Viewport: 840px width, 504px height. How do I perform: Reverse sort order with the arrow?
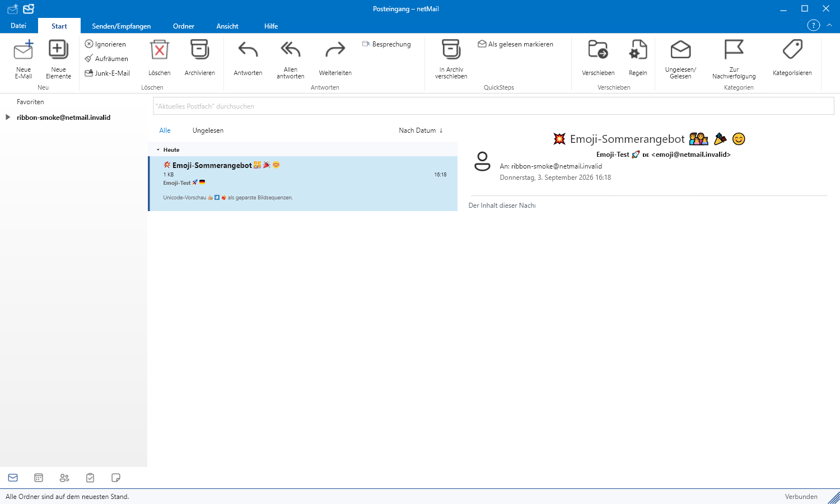point(441,130)
